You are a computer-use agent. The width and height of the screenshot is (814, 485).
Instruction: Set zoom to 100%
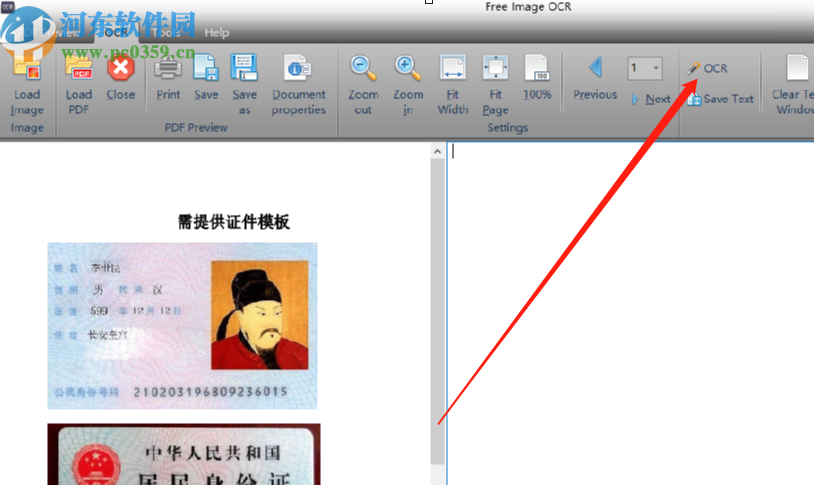[537, 78]
